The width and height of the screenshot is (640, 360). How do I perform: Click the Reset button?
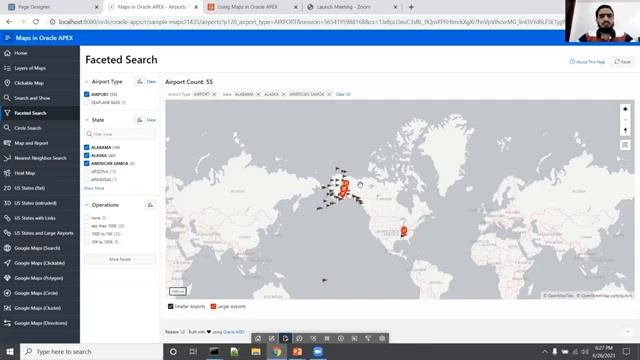point(622,62)
